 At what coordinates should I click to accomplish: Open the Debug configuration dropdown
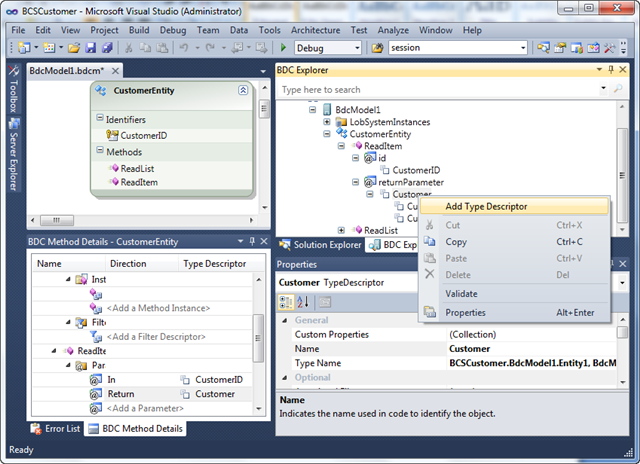coord(357,48)
